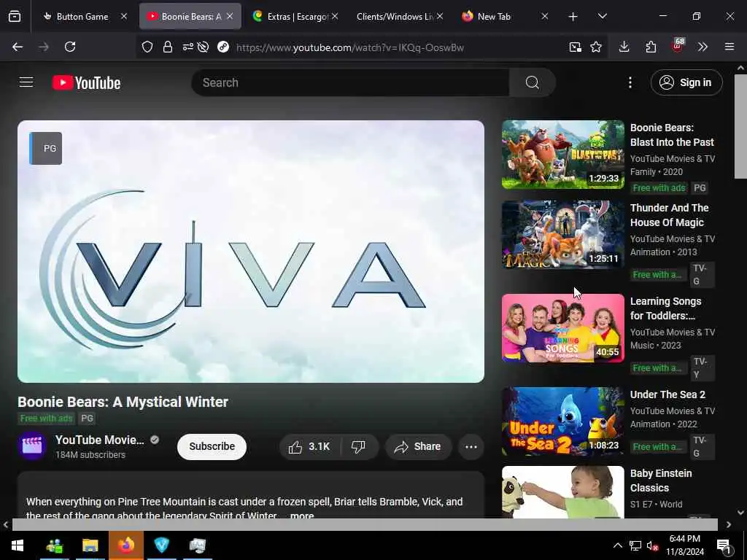Click title Boonie Bears: Blast Into the Past
The width and height of the screenshot is (747, 560).
[672, 135]
